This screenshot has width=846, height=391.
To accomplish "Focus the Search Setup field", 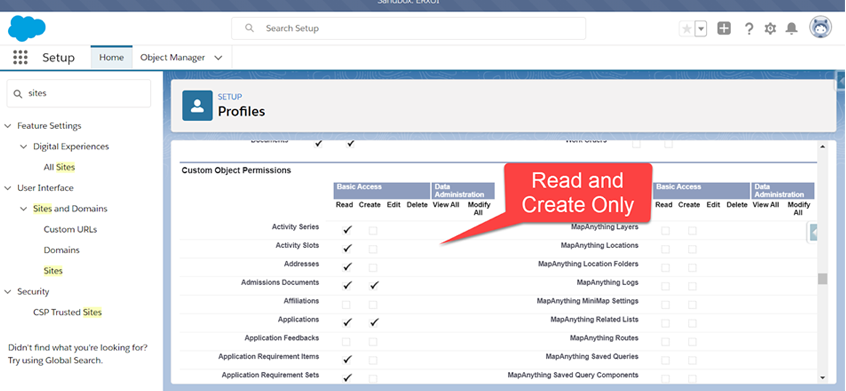I will tap(408, 29).
